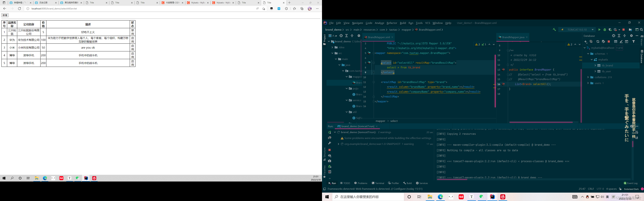The height and width of the screenshot is (201, 644).
Task: Open the '1 of 8' schemas selector
Action: [x=619, y=48]
